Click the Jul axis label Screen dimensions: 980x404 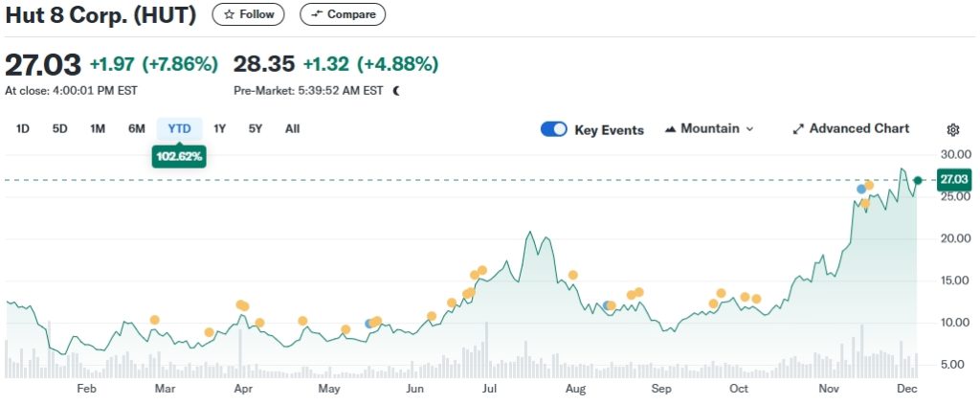pos(489,389)
